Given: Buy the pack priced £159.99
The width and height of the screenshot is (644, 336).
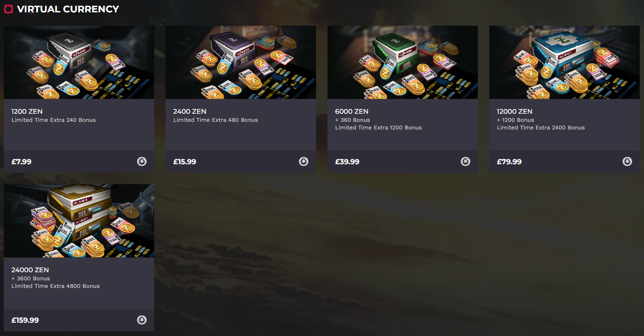Looking at the screenshot, I should tap(25, 320).
